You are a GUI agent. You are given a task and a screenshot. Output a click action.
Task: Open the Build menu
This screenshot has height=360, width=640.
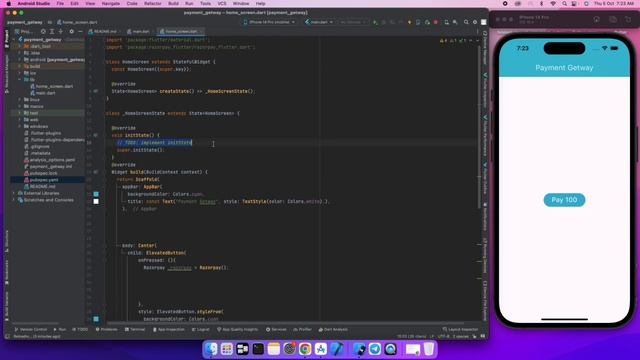173,4
